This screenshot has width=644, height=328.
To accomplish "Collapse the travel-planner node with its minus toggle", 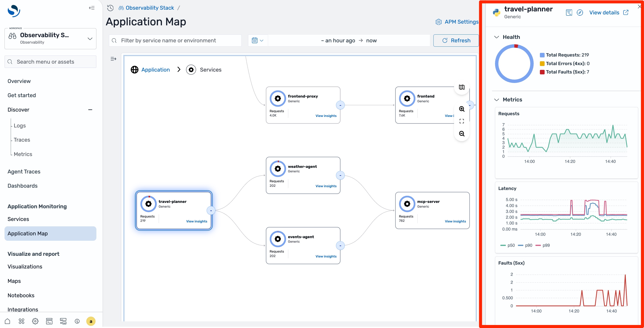I will pos(211,210).
